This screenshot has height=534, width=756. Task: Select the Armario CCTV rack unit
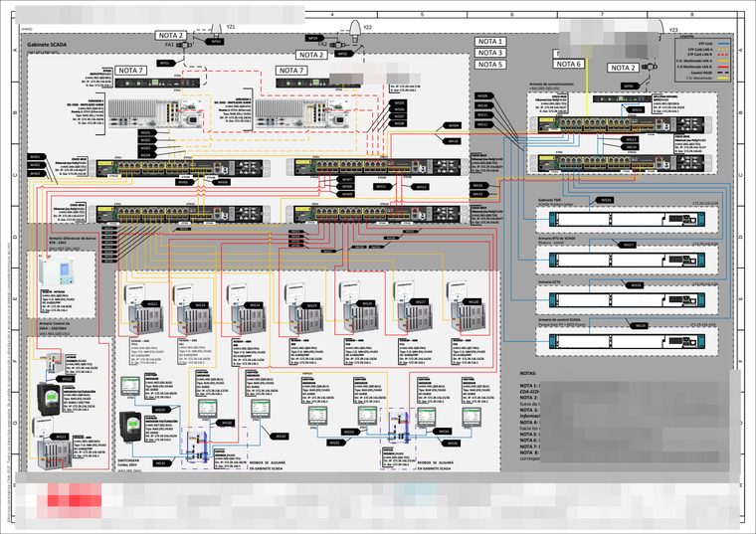click(627, 299)
